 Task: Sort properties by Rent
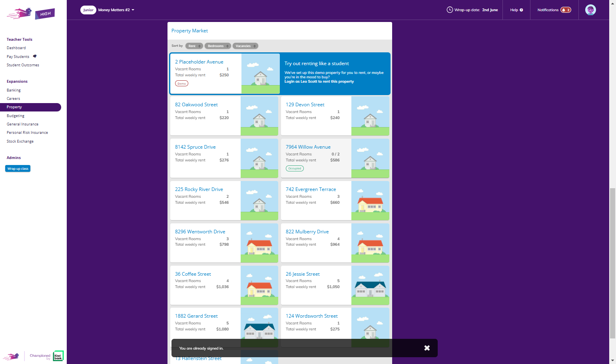point(194,46)
